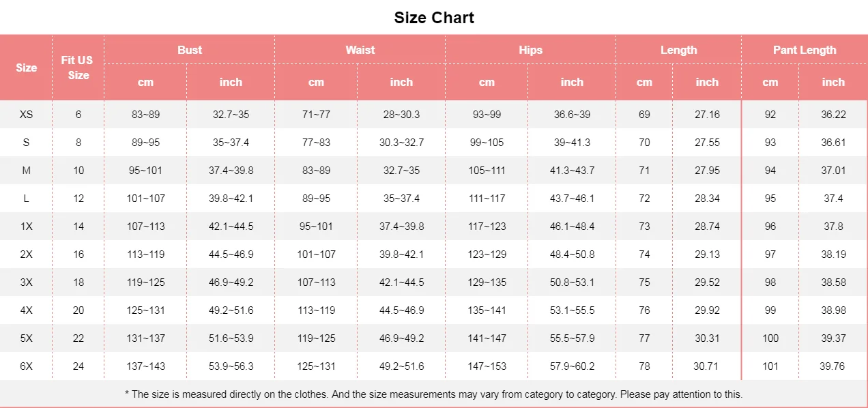Click waist value 125~131 cm
Image resolution: width=868 pixels, height=408 pixels.
316,366
